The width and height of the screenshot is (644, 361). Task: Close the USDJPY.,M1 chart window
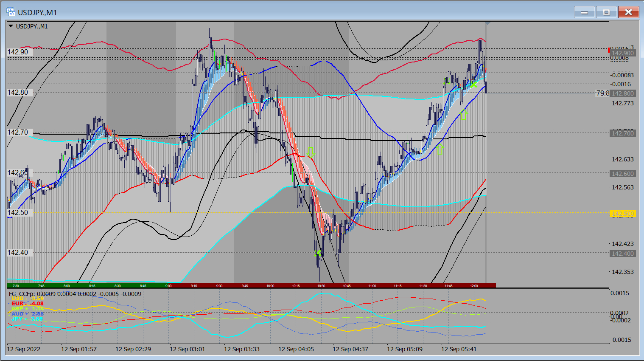[628, 12]
